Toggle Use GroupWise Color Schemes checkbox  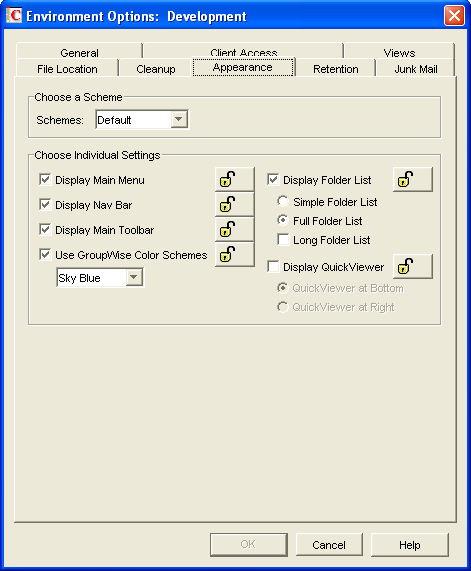[x=45, y=255]
